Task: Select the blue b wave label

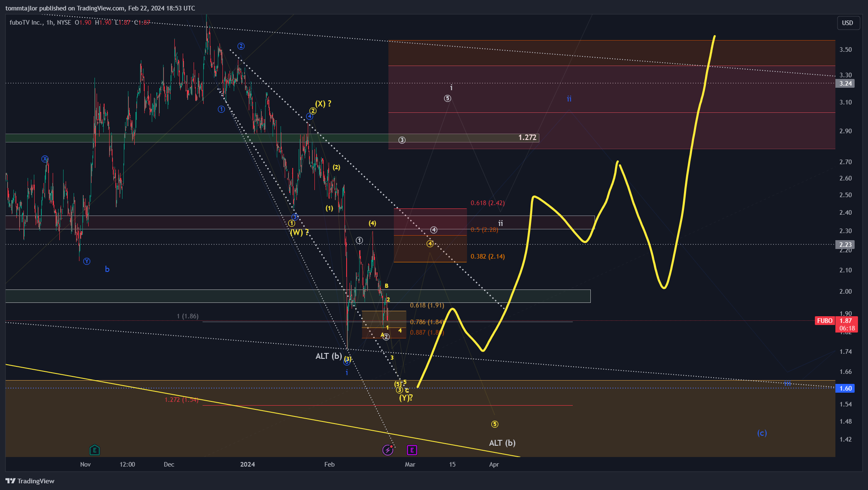Action: click(107, 269)
